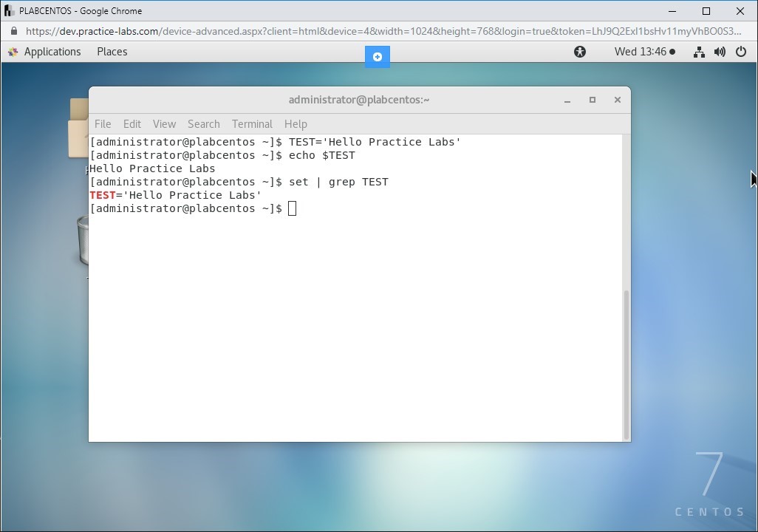758x532 pixels.
Task: Open the terminal File menu
Action: tap(103, 124)
